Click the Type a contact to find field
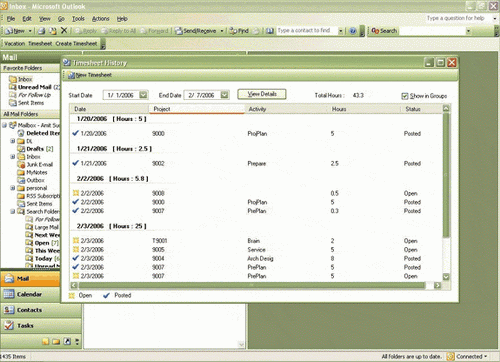500x362 pixels. pyautogui.click(x=307, y=31)
